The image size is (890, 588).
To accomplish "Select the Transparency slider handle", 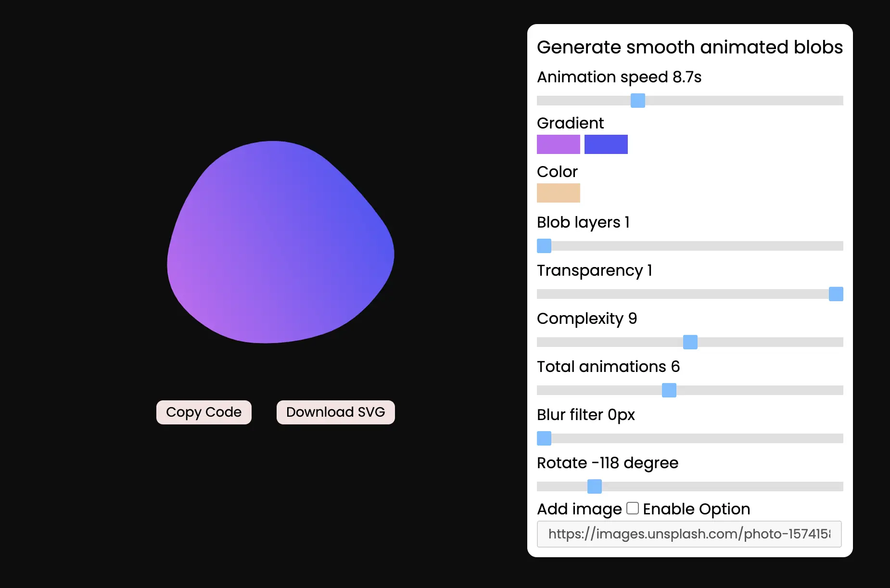I will coord(836,294).
